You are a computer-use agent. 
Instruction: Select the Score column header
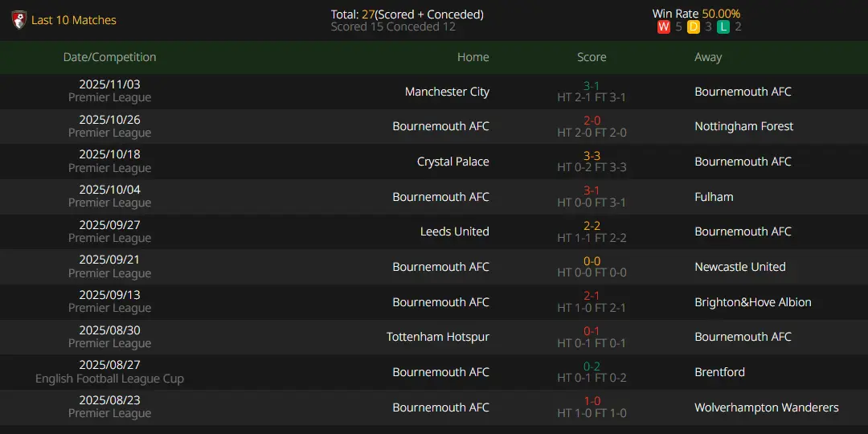coord(592,57)
